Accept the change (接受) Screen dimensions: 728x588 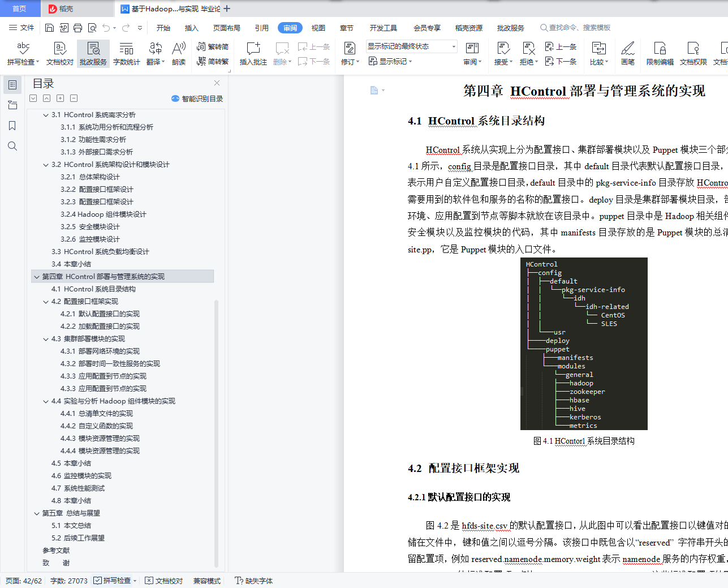click(503, 54)
